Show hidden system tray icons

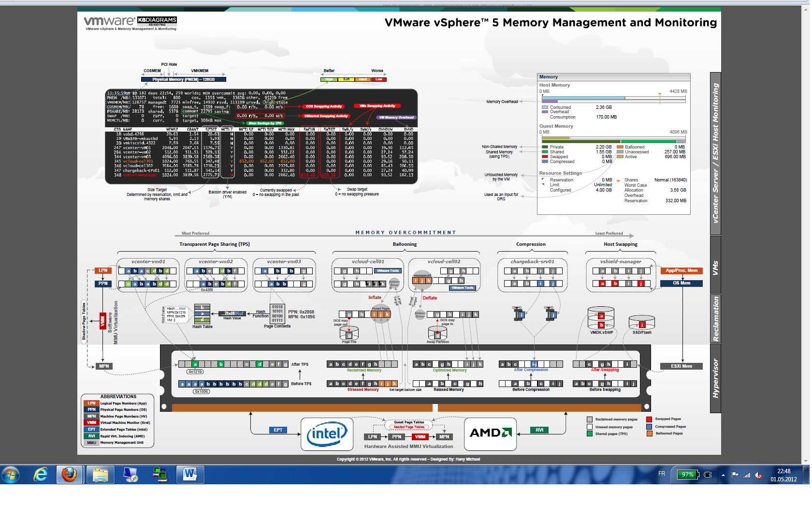coord(723,475)
